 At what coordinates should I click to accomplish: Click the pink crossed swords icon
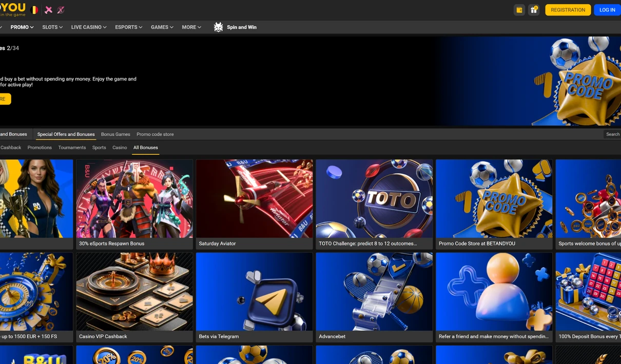point(48,10)
